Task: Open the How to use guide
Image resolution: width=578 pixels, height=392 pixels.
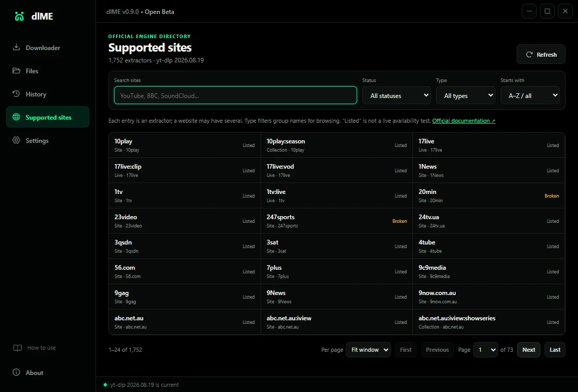Action: [47, 348]
